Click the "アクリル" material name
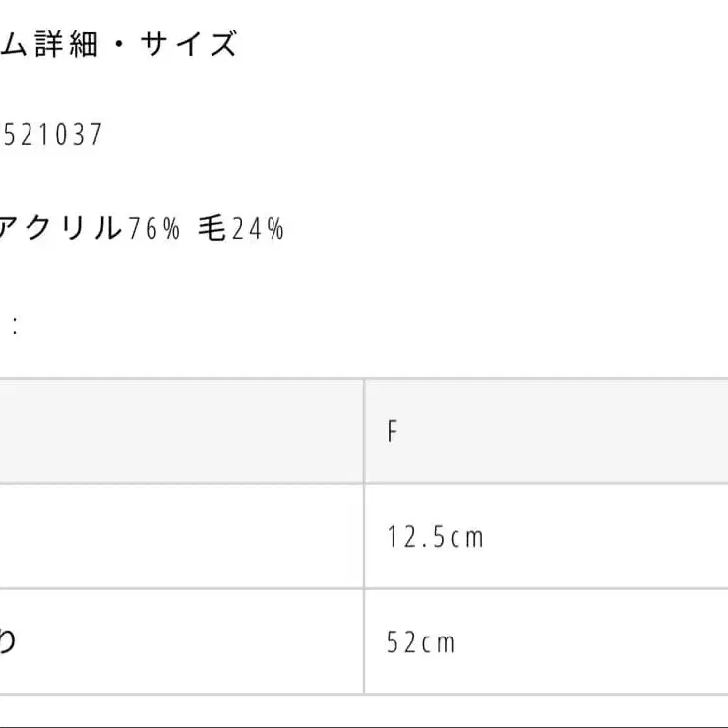This screenshot has height=728, width=728. click(63, 229)
